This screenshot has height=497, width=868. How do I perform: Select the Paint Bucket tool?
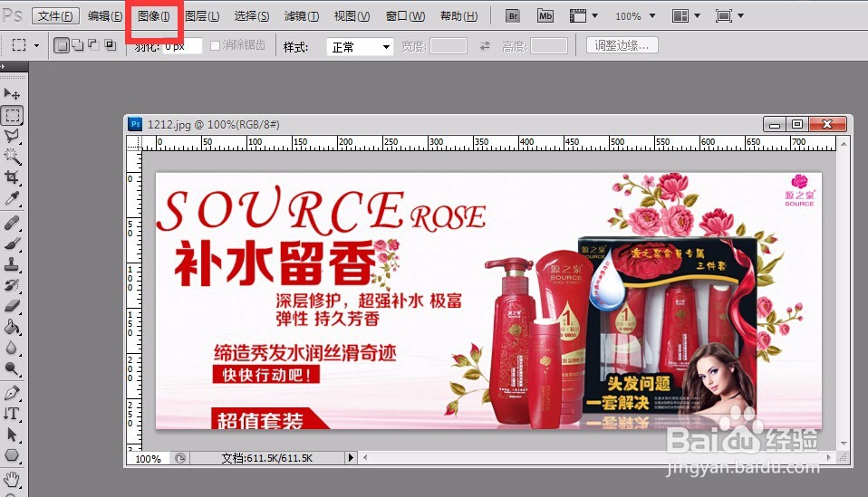coord(12,327)
